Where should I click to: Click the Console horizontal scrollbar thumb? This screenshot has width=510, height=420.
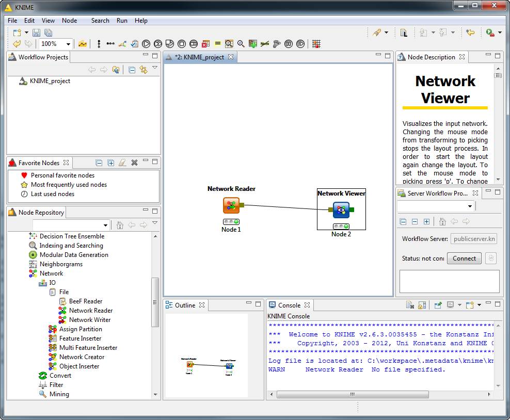353,394
